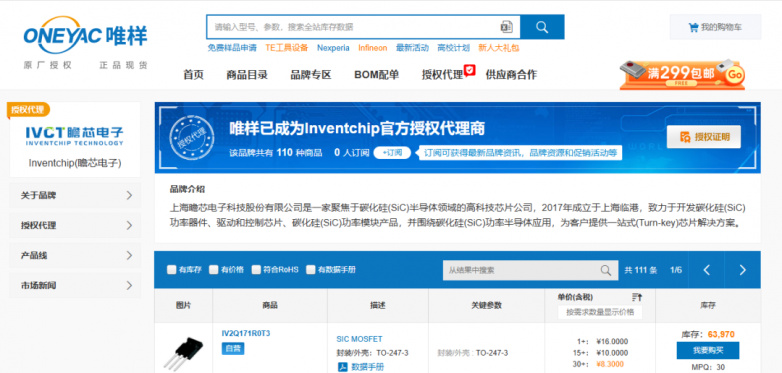Image resolution: width=782 pixels, height=373 pixels.
Task: Click the 库存 column header
Action: coord(708,305)
